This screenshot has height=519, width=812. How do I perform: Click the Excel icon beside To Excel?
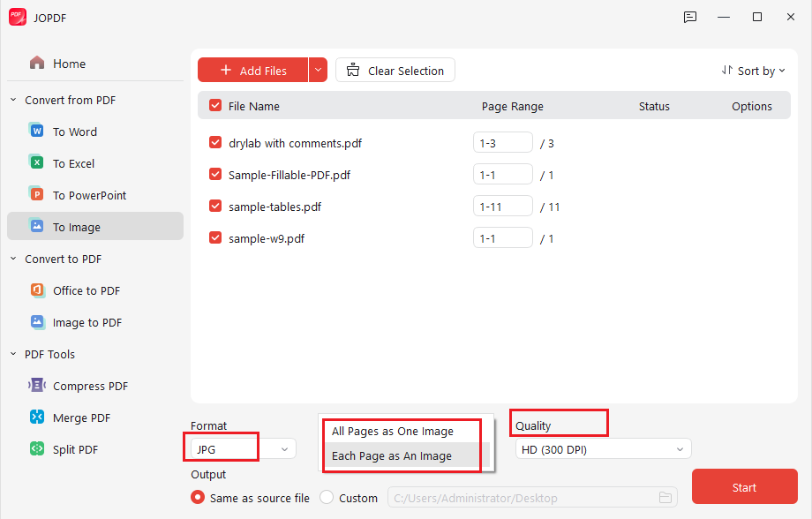click(36, 162)
